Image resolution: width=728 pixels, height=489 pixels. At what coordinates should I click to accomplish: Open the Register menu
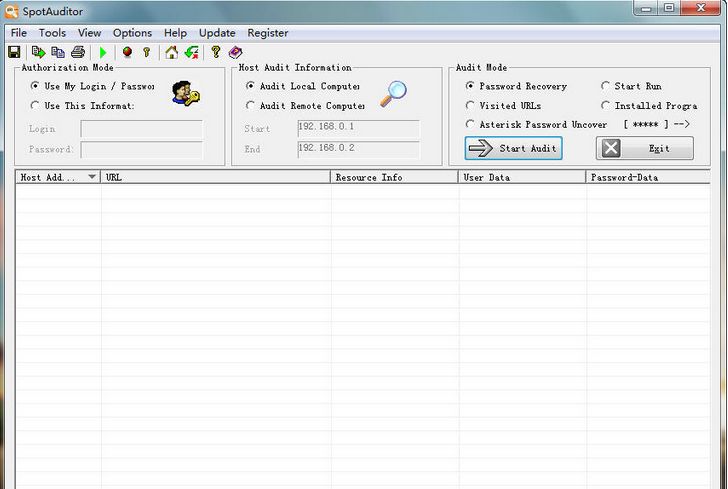coord(267,33)
